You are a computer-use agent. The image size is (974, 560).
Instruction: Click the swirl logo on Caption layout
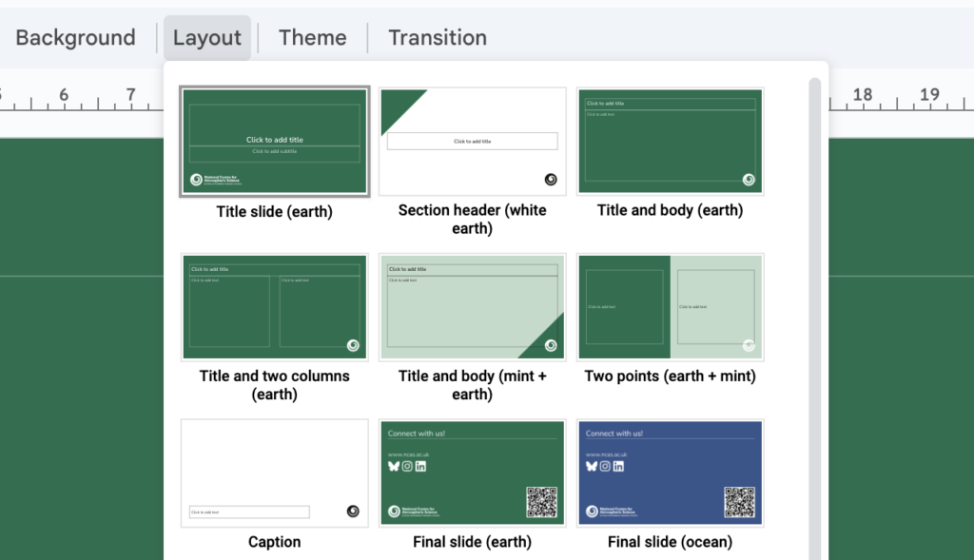(353, 511)
